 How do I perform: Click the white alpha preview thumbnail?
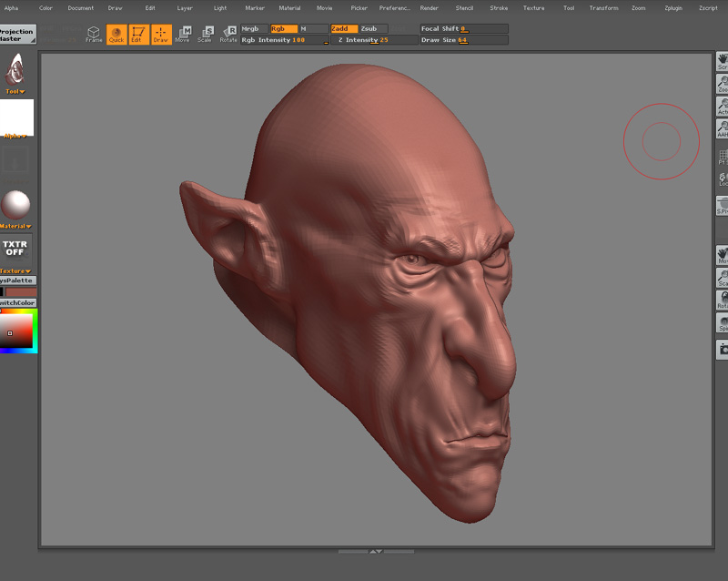tap(16, 117)
